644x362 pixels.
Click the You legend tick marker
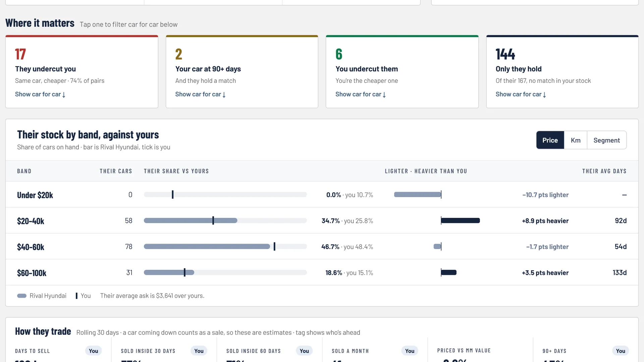tap(76, 296)
